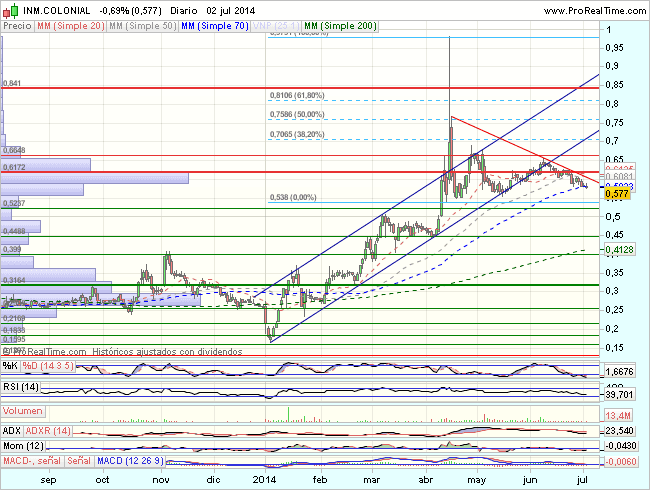The height and width of the screenshot is (490, 650).
Task: Click the candlestick chart icon beside INM.COLONIAL
Action: click(x=8, y=8)
